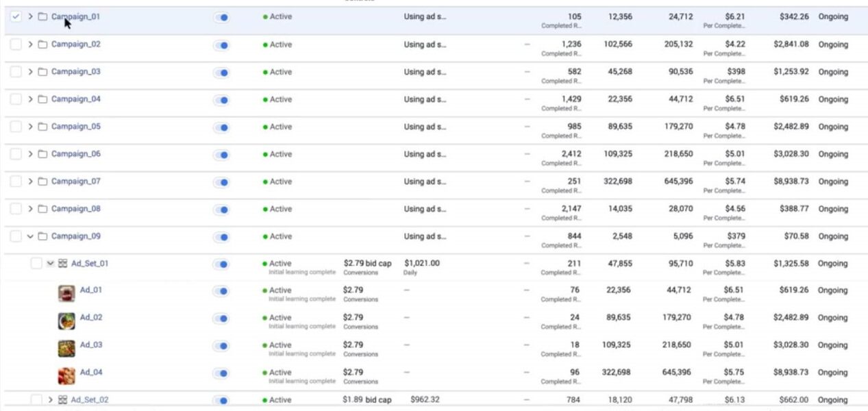Image resolution: width=868 pixels, height=411 pixels.
Task: Click the $1,021.00 daily budget of Ad_Set_01
Action: click(x=422, y=263)
